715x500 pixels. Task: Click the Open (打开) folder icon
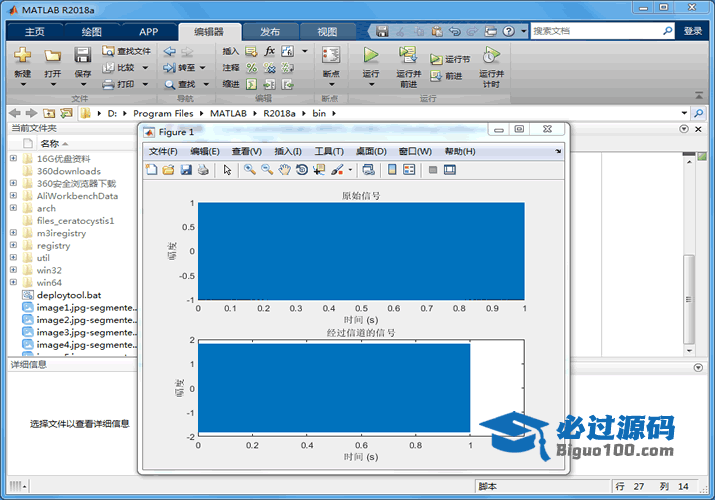pos(52,56)
